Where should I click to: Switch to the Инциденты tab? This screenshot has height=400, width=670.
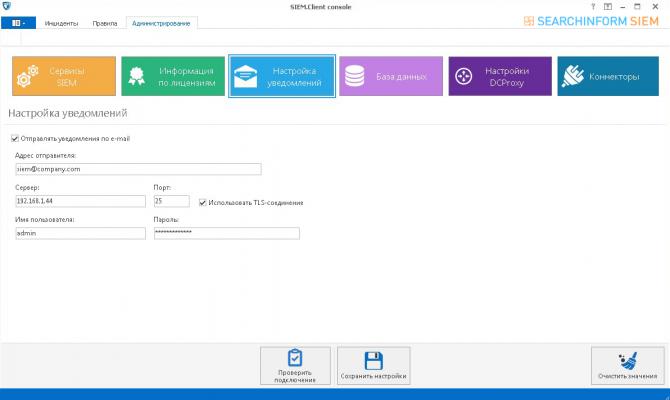(x=62, y=24)
